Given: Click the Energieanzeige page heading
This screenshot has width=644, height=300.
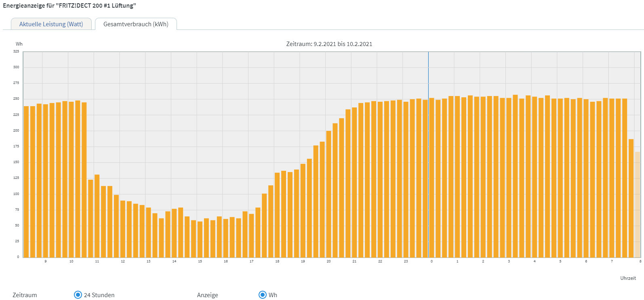Looking at the screenshot, I should pyautogui.click(x=69, y=6).
